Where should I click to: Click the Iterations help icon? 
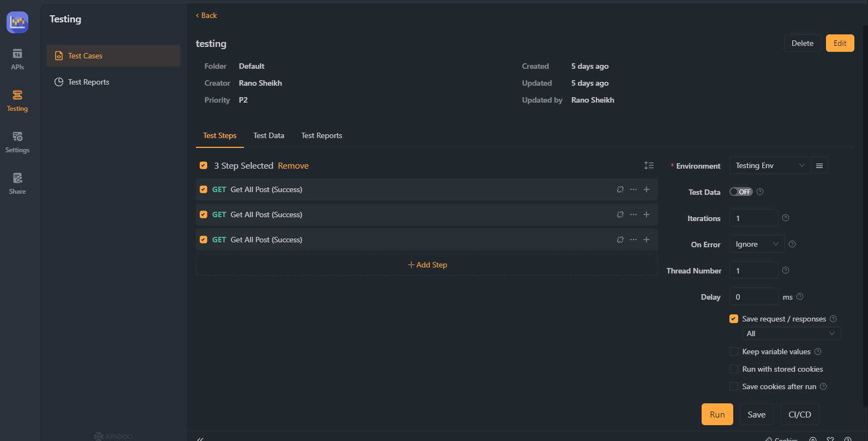coord(786,218)
